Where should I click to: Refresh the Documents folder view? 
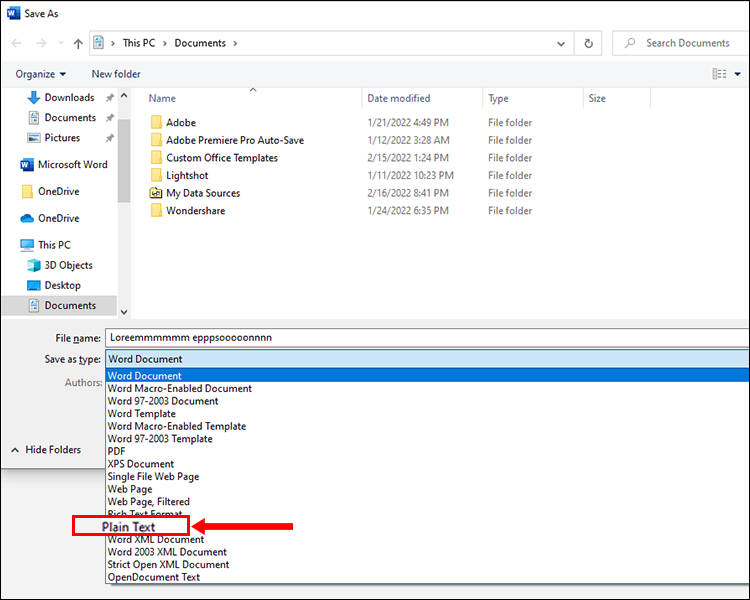coord(588,44)
